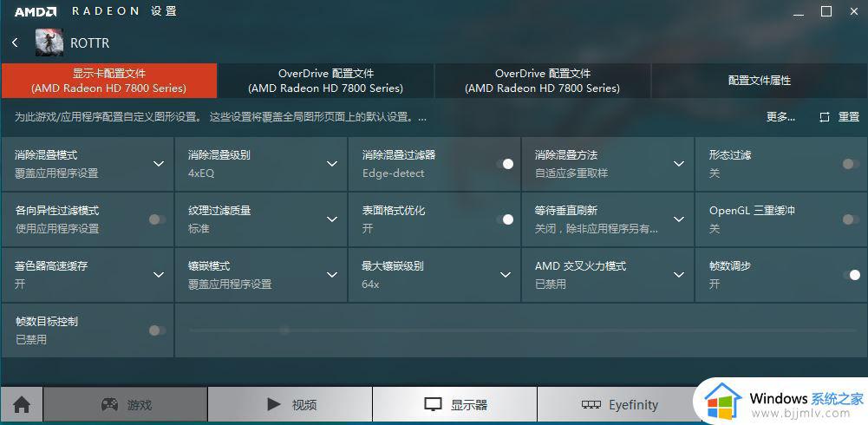Expand AMD 交叉火力模式 dropdown
This screenshot has width=868, height=425.
(x=679, y=274)
